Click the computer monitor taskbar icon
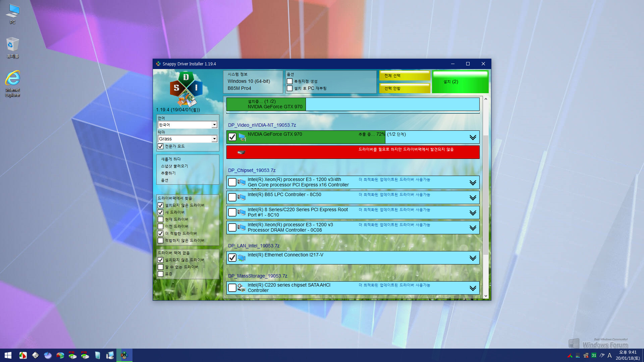The image size is (644, 362). (110, 355)
